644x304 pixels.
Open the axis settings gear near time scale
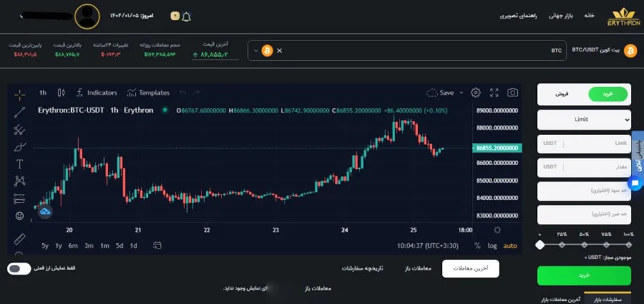coord(497,230)
